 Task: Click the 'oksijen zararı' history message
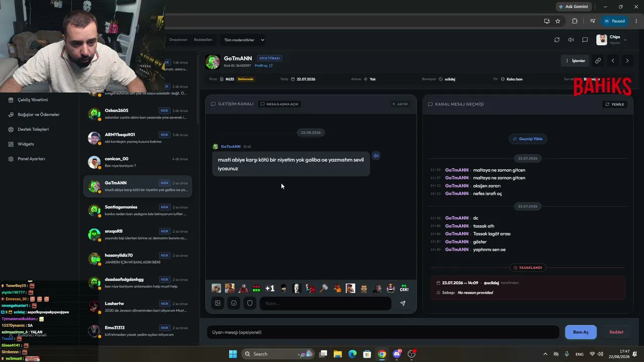click(x=487, y=186)
